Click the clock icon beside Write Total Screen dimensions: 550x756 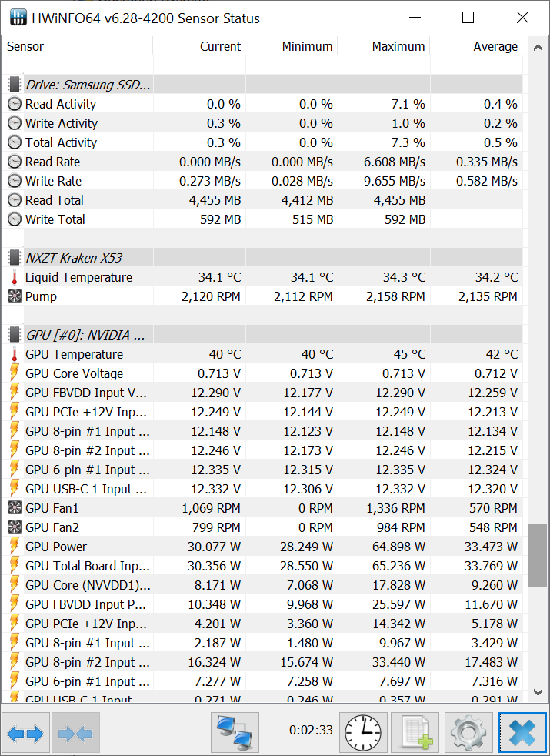click(15, 219)
